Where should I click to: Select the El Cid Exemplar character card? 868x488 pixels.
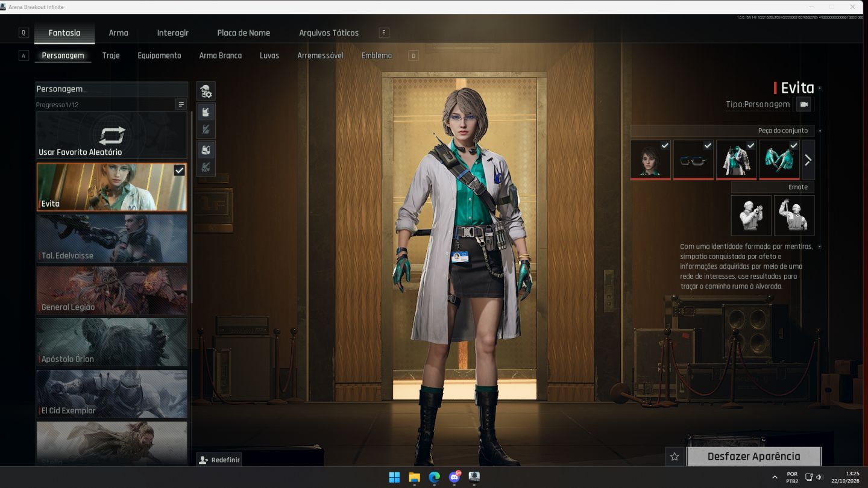coord(112,394)
